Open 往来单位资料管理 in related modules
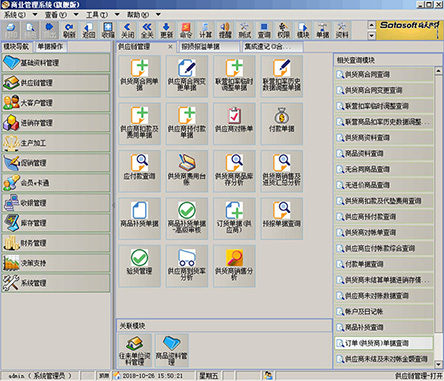Image resolution: width=444 pixels, height=381 pixels. 135,350
